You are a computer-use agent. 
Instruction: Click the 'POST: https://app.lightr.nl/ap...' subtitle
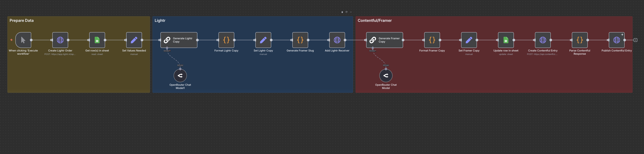[x=60, y=54]
